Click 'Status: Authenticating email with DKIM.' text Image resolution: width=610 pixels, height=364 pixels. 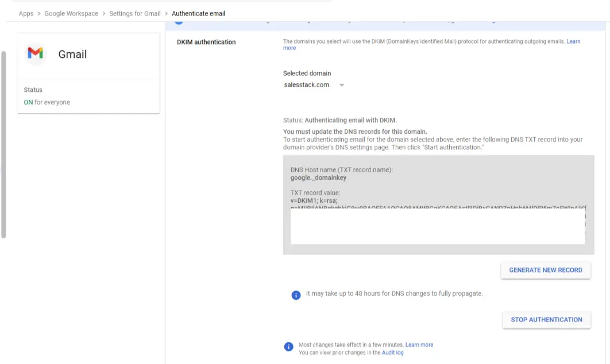(340, 120)
